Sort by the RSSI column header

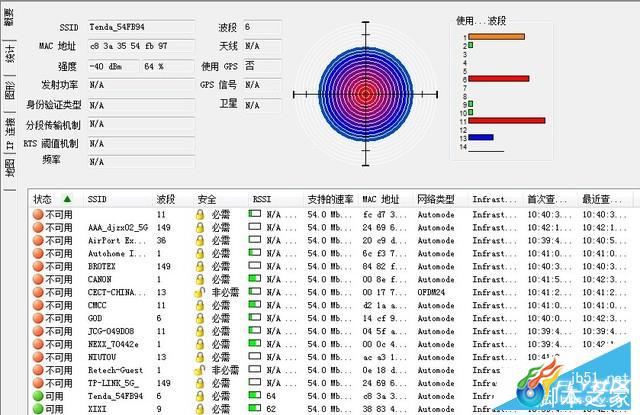coord(262,199)
